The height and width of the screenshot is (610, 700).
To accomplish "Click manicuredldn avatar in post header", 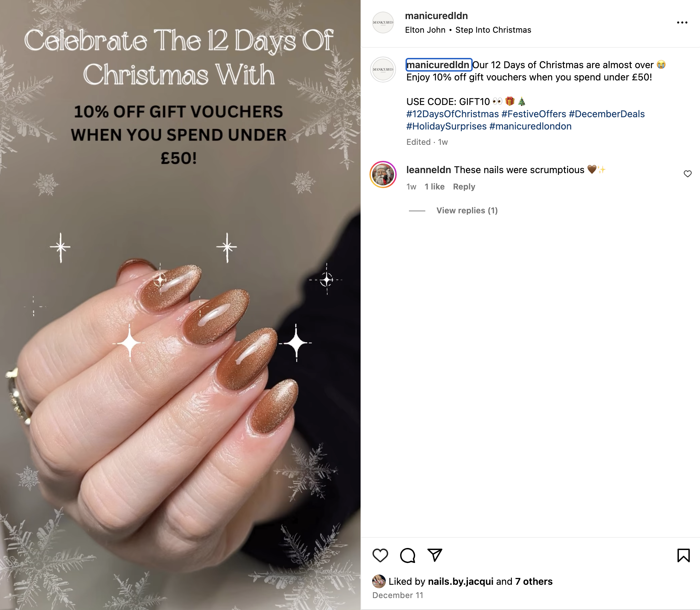I will tap(383, 22).
